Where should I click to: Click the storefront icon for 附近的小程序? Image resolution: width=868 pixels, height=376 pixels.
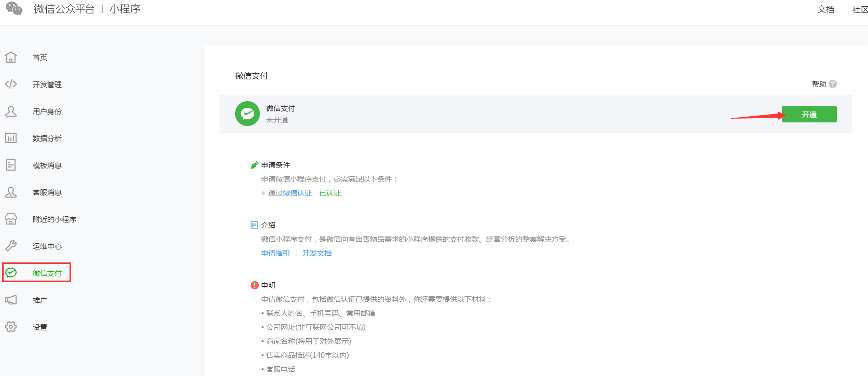click(x=11, y=219)
